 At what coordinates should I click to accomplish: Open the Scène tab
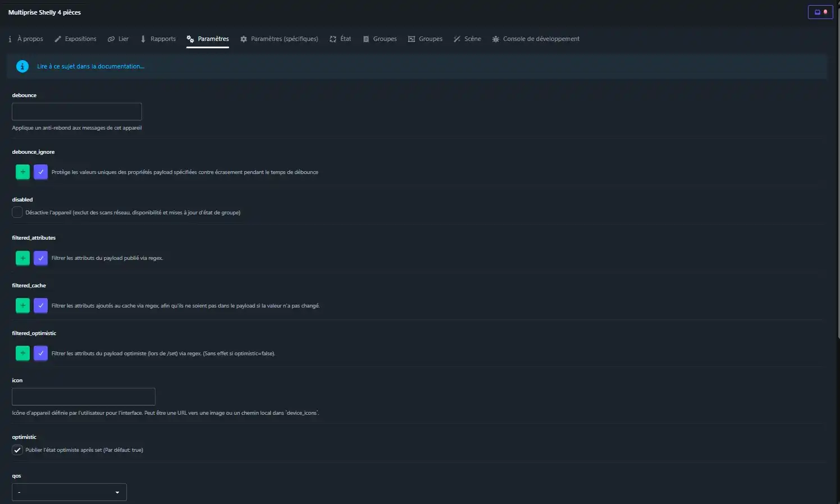coord(467,39)
